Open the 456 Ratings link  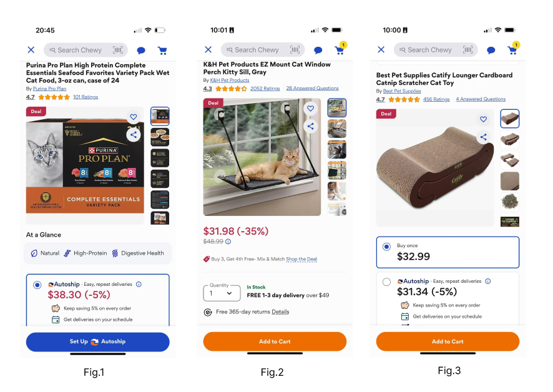tap(436, 99)
